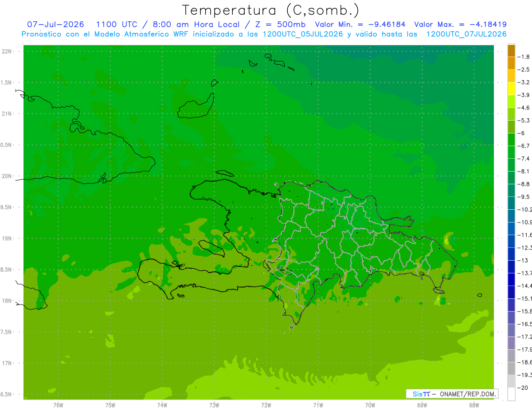
Task: Click the '-2.5' colorbar value
Action: click(524, 70)
